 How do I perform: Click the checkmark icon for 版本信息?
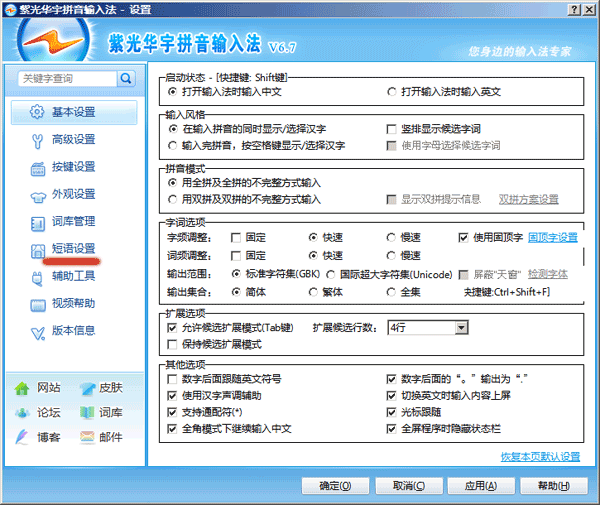click(x=38, y=333)
